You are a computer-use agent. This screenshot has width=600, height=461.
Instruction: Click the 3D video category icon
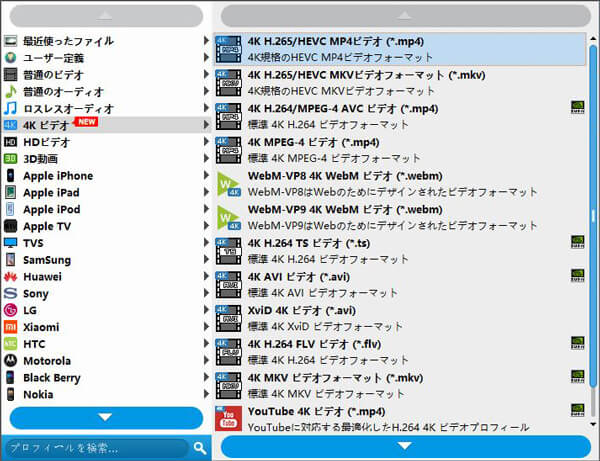coord(10,159)
